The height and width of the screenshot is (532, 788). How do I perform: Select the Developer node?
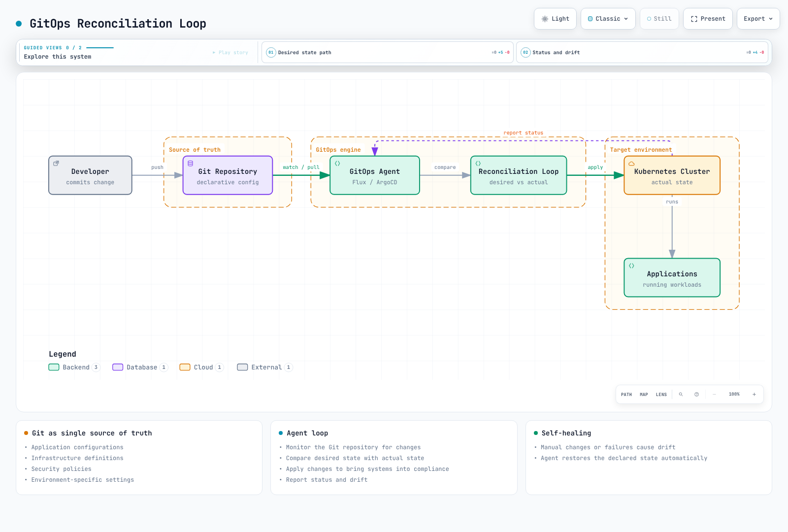click(x=90, y=175)
